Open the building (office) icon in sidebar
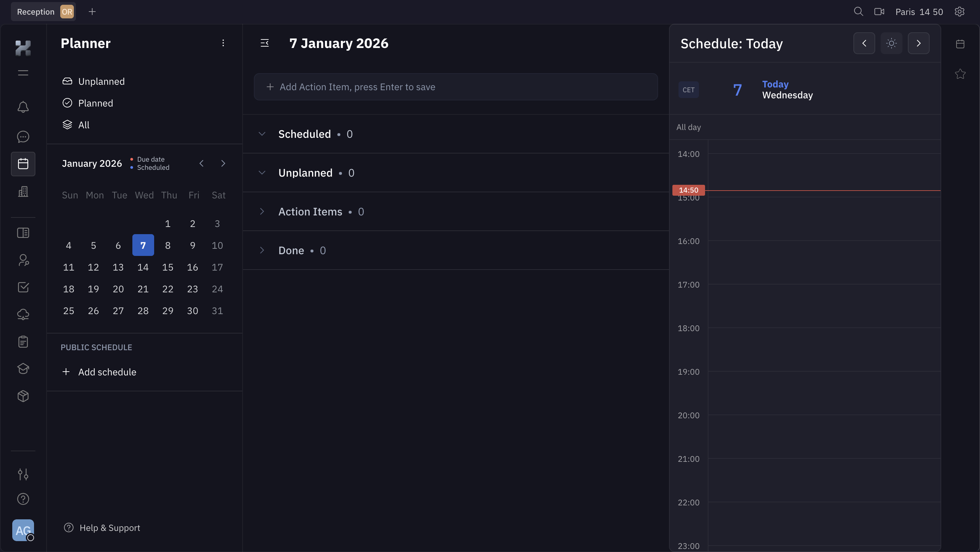This screenshot has width=980, height=552. [x=23, y=191]
